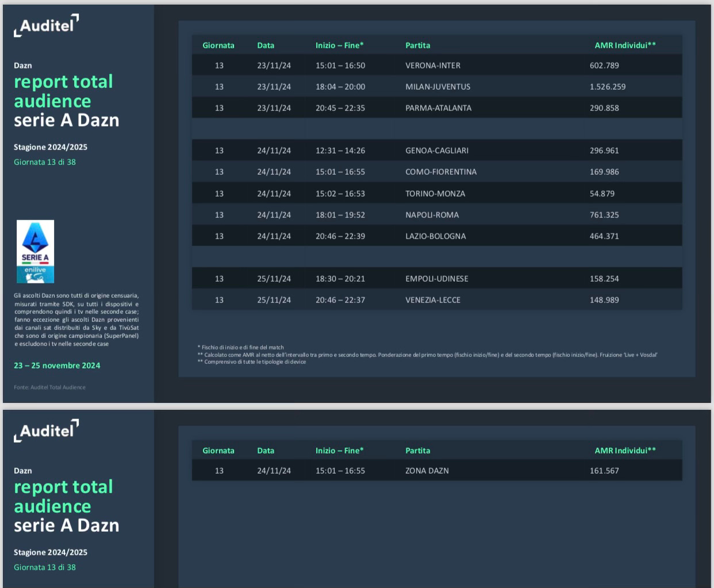
Task: Click Stagione 2024/2025 in the top report
Action: (51, 147)
